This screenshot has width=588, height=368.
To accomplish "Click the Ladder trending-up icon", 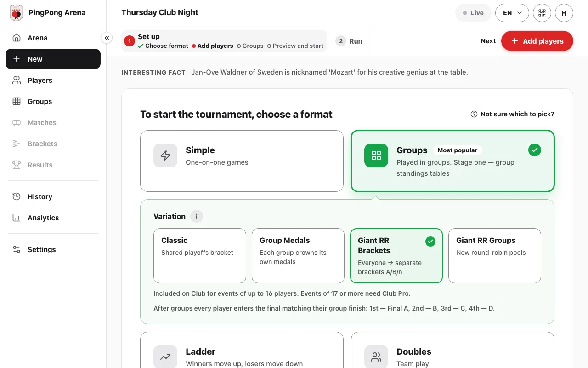I will pos(165,357).
